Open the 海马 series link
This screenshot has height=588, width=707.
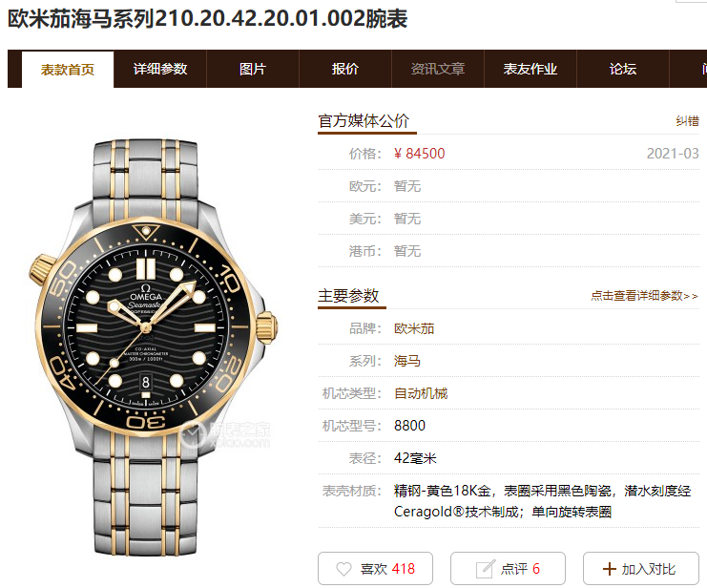tap(407, 361)
